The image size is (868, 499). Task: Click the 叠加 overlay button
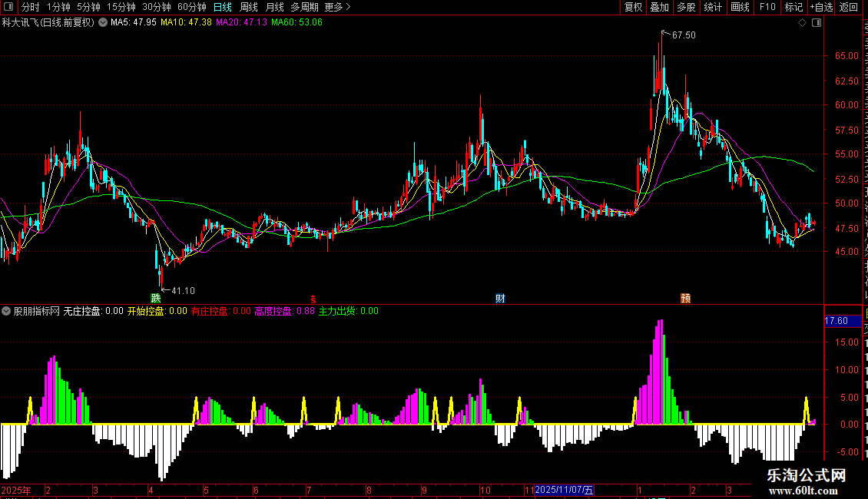point(659,7)
